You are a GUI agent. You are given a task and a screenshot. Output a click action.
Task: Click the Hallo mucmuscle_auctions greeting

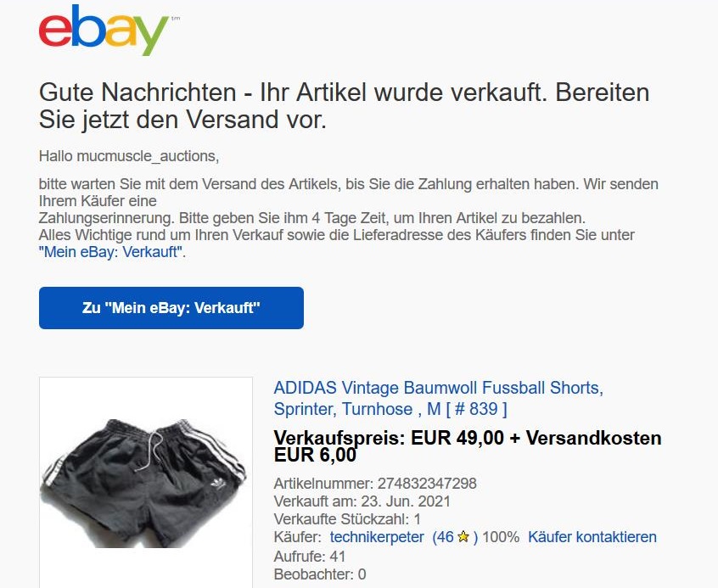(129, 156)
